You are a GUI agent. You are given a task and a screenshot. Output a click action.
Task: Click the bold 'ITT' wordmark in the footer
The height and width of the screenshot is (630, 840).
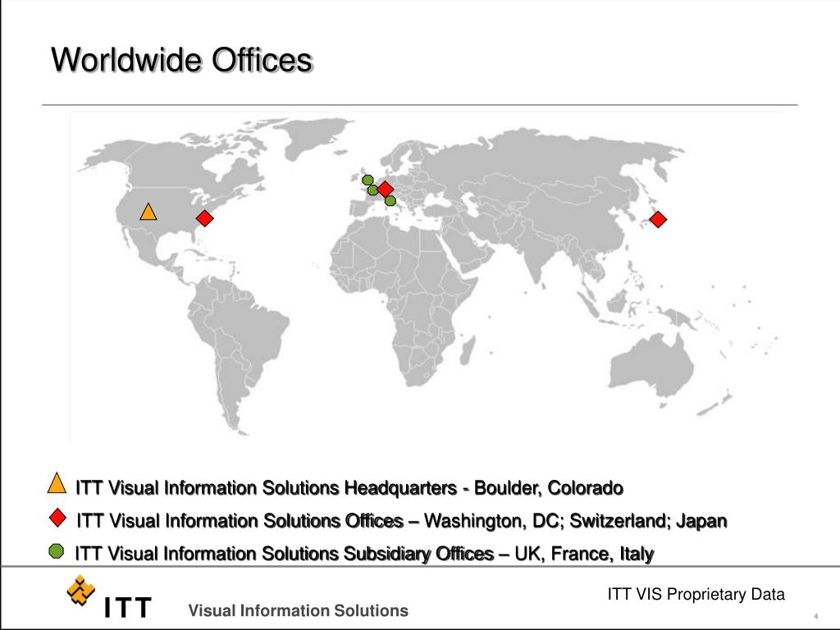pos(127,608)
